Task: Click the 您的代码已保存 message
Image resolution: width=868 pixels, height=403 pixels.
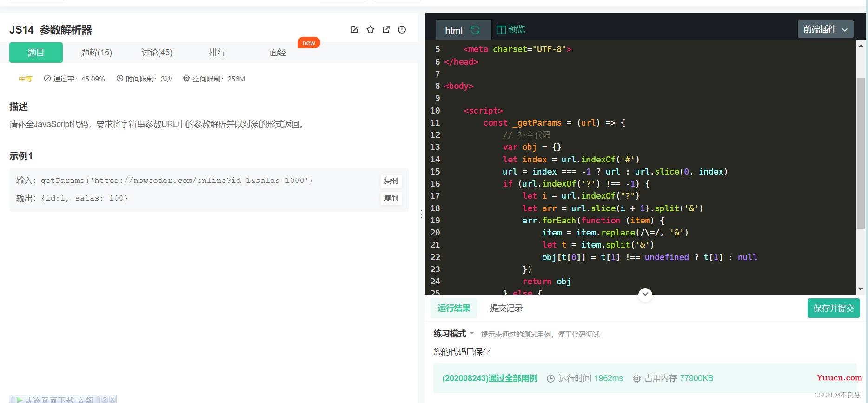Action: [x=462, y=351]
